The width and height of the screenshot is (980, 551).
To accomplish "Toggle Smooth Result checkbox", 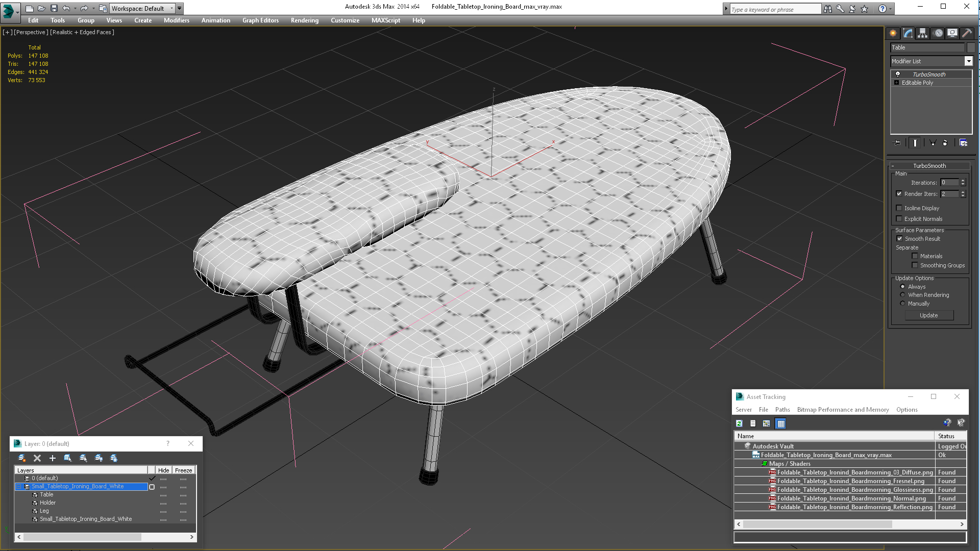I will coord(899,239).
